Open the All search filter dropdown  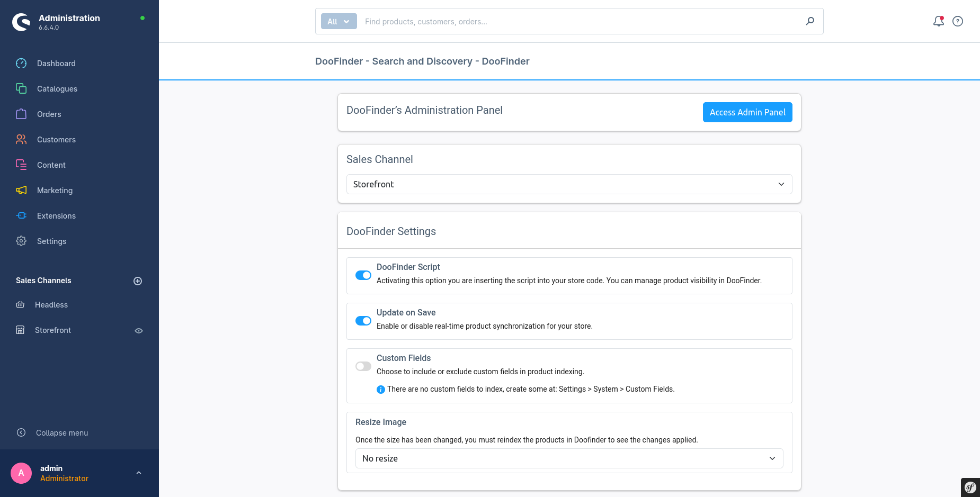tap(339, 22)
